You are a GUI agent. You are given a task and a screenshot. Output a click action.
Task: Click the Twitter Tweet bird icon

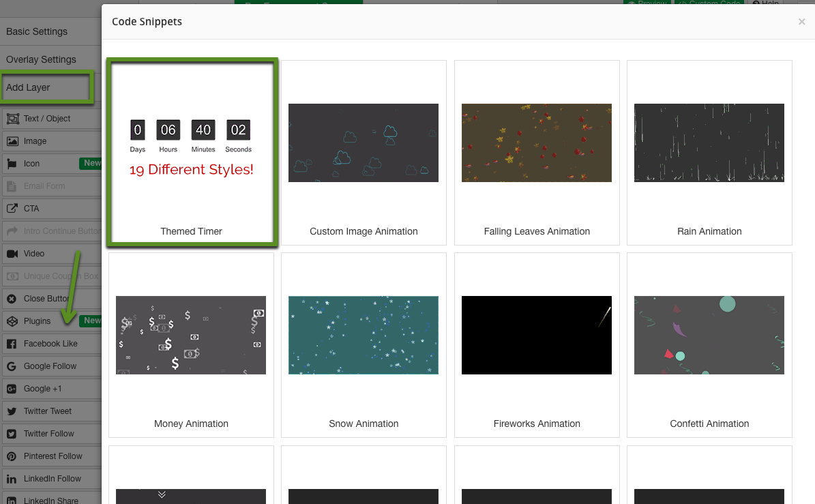pyautogui.click(x=12, y=411)
